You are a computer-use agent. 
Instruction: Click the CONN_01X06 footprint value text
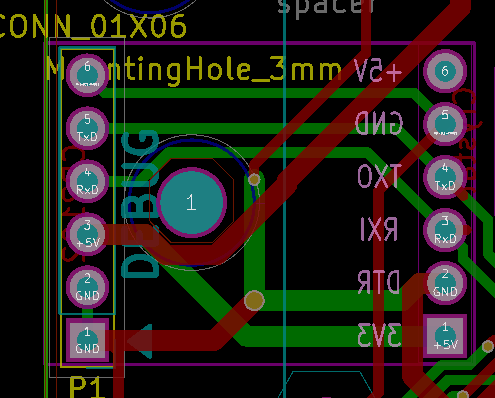[92, 26]
